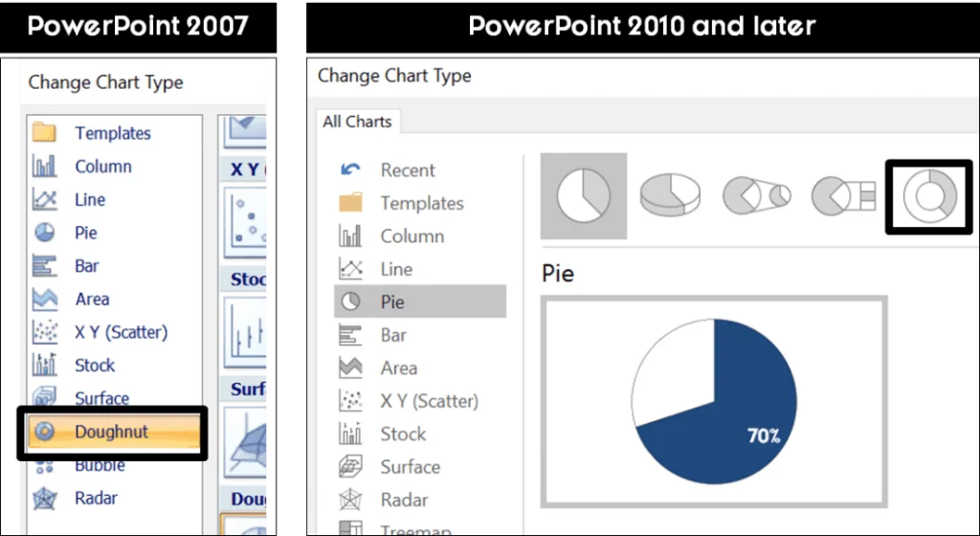
Task: Select Line label in PowerPoint 2007 list
Action: (90, 199)
